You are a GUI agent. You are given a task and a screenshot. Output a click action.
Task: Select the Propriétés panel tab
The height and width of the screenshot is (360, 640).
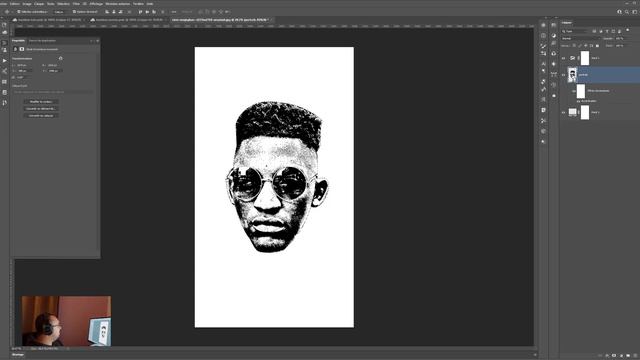tap(18, 40)
